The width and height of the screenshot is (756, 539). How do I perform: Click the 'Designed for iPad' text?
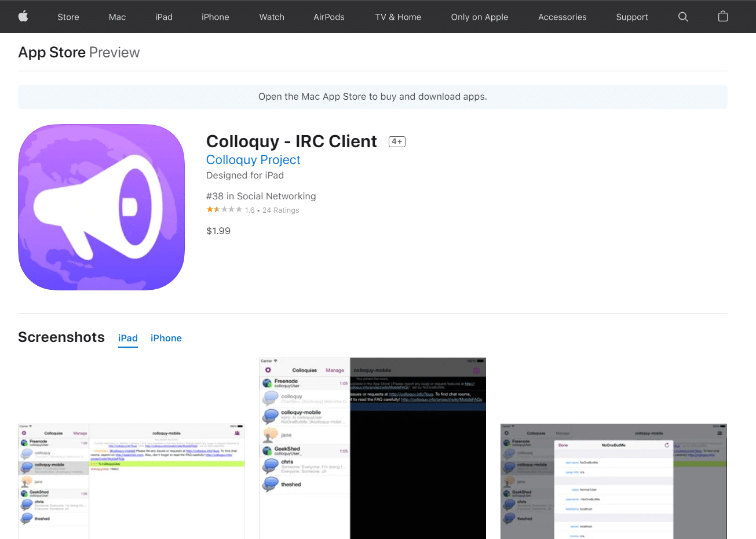coord(245,175)
